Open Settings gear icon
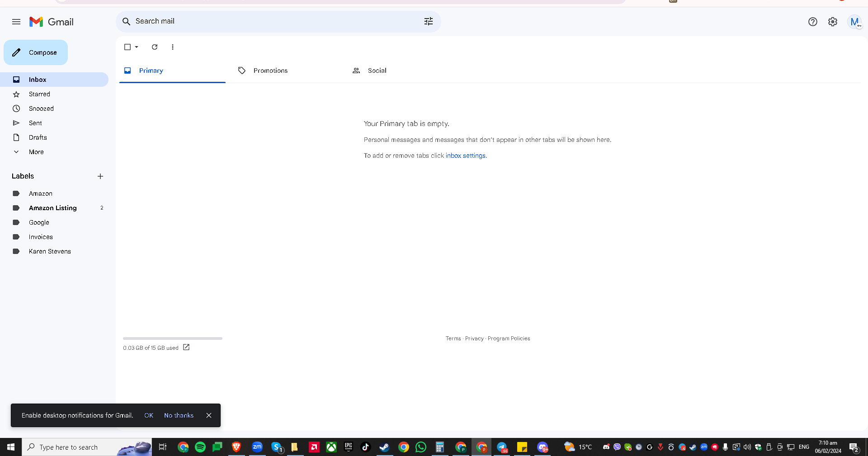The width and height of the screenshot is (868, 456). [x=833, y=22]
